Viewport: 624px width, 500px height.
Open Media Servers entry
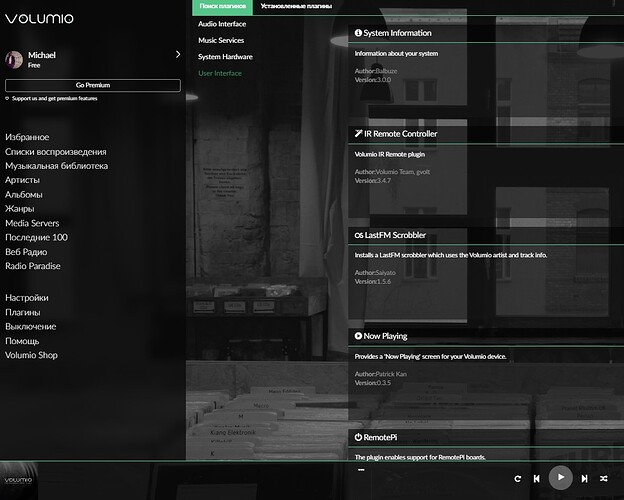(32, 223)
